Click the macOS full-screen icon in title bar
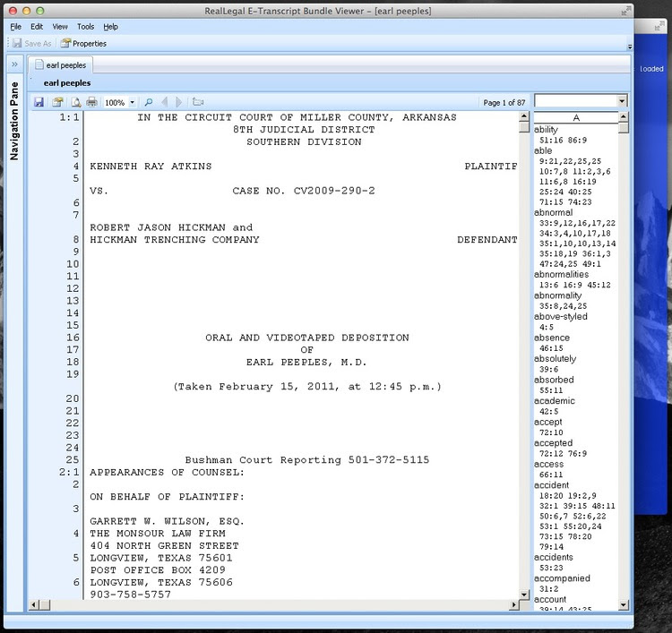The image size is (672, 633). pyautogui.click(x=626, y=11)
